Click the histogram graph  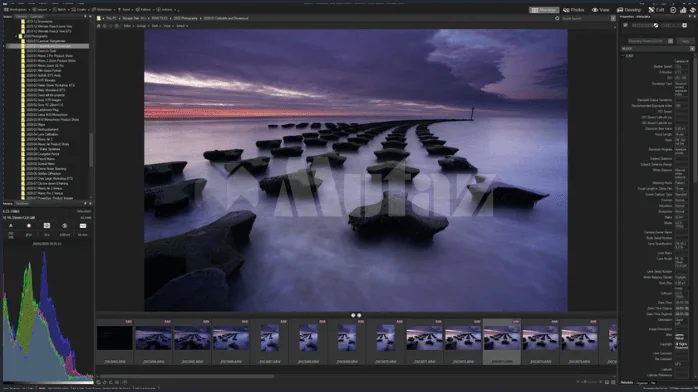click(x=47, y=315)
